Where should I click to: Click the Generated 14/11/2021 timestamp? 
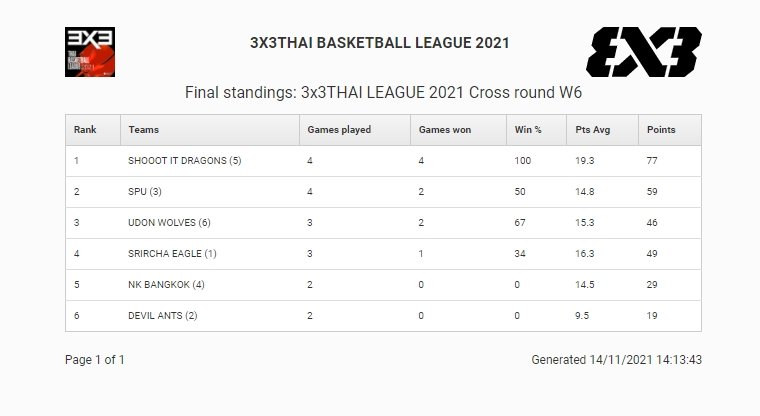pos(617,359)
